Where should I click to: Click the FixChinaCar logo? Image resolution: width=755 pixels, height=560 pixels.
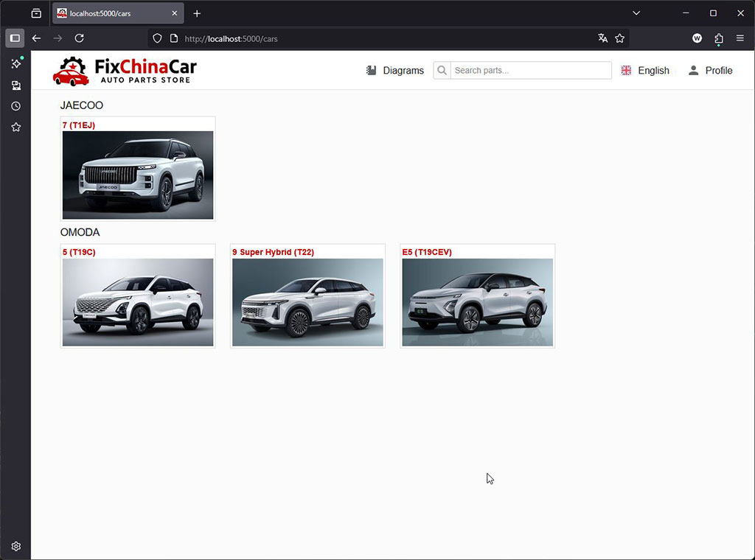(x=125, y=71)
